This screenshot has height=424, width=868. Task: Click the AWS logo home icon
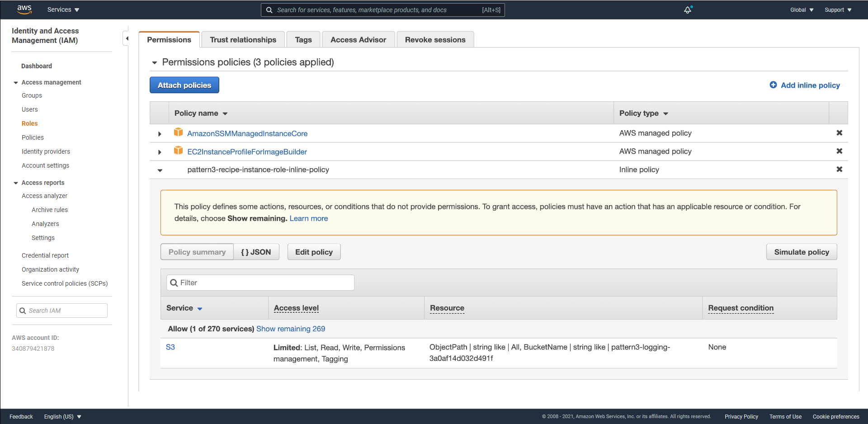pyautogui.click(x=24, y=9)
